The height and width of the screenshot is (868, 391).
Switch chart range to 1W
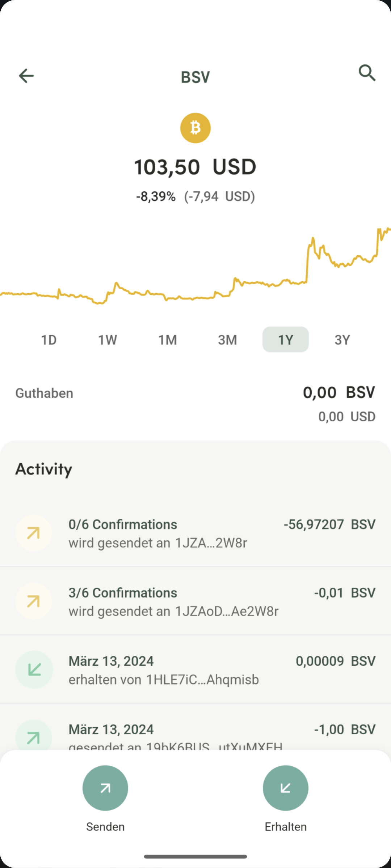tap(108, 340)
